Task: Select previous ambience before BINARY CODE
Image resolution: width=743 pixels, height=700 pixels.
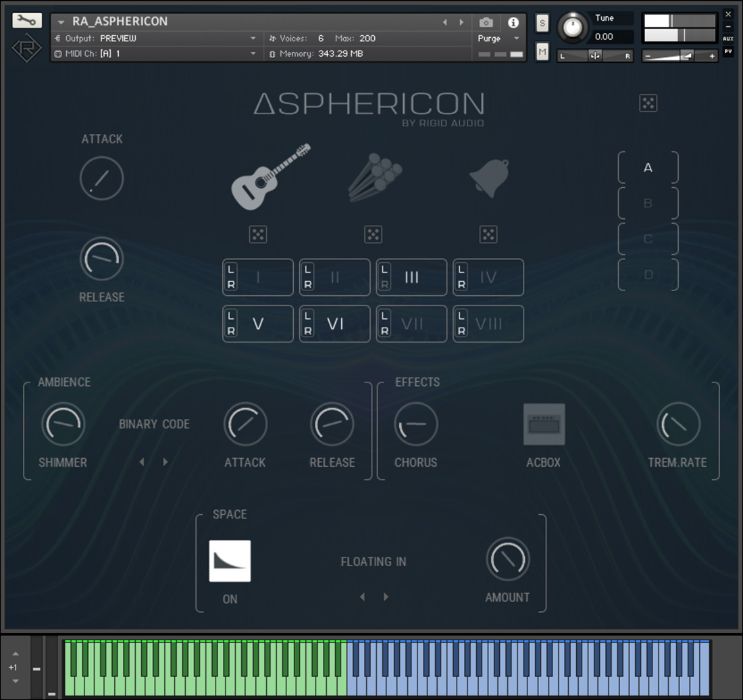Action: 142,461
